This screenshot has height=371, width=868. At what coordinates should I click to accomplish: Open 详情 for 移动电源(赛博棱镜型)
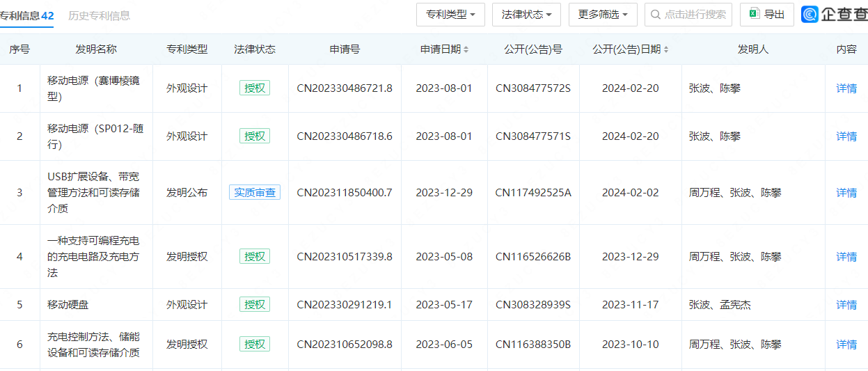tap(846, 88)
